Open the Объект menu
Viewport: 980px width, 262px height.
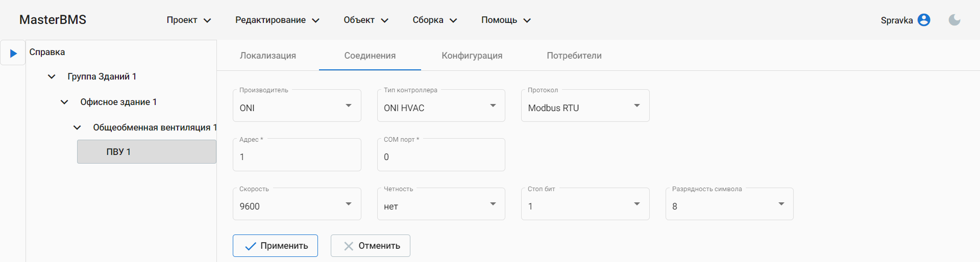(x=366, y=20)
